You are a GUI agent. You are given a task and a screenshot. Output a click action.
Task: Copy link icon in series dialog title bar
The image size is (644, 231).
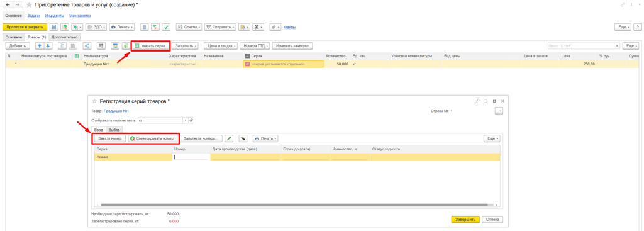[x=477, y=101]
